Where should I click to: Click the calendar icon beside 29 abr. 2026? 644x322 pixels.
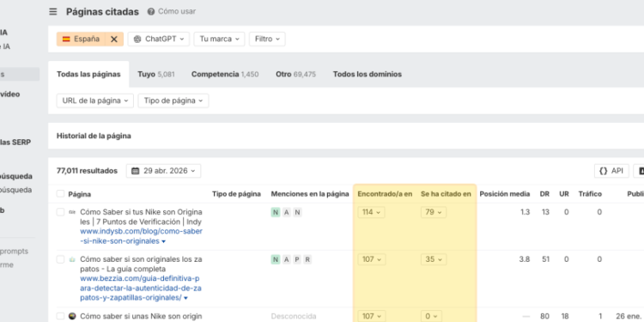pyautogui.click(x=136, y=171)
